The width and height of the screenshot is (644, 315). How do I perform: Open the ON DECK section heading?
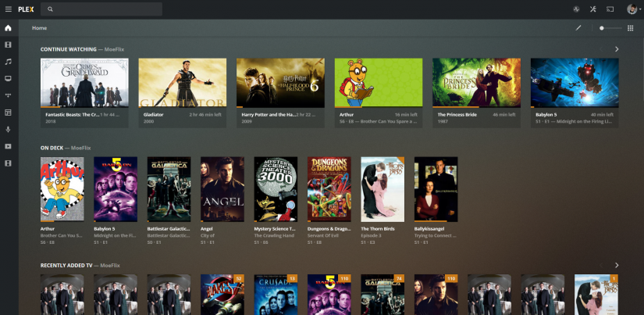coord(52,148)
